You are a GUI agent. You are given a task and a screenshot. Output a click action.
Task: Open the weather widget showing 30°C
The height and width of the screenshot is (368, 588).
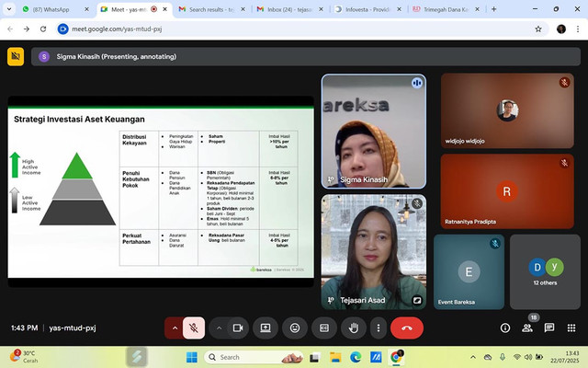(x=25, y=357)
